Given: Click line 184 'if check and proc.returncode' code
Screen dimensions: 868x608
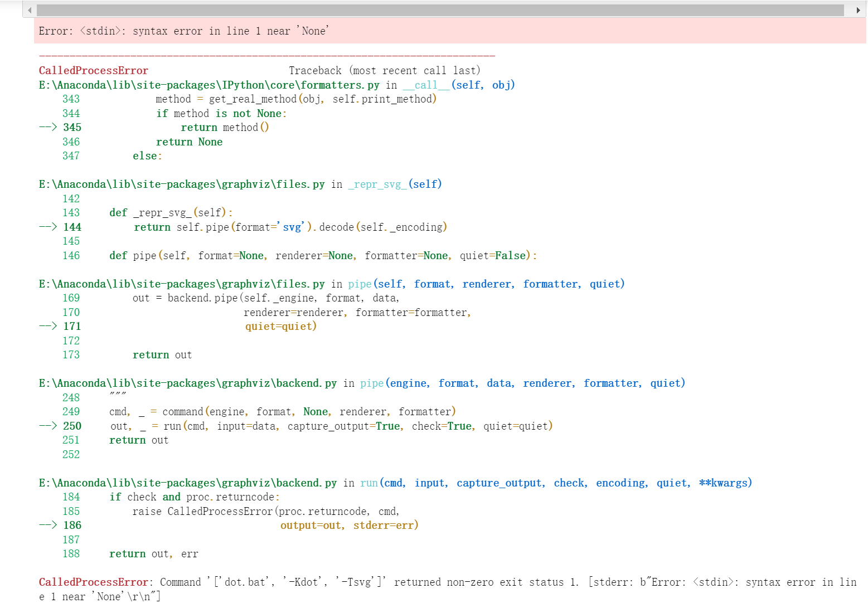Looking at the screenshot, I should click(x=195, y=497).
